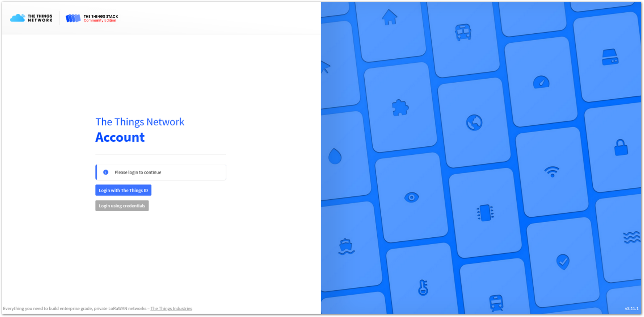This screenshot has width=644, height=317.
Task: Click the globe icon tile
Action: (x=474, y=123)
